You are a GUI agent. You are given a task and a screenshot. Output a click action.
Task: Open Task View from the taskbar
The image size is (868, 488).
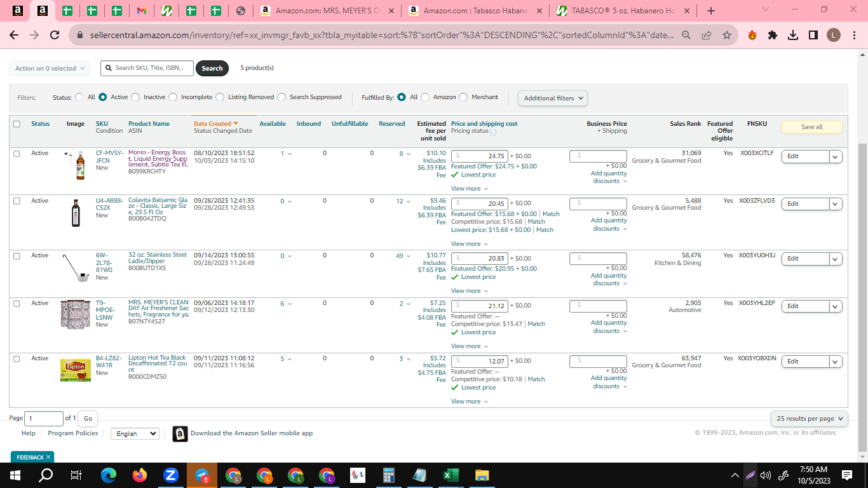[76, 475]
